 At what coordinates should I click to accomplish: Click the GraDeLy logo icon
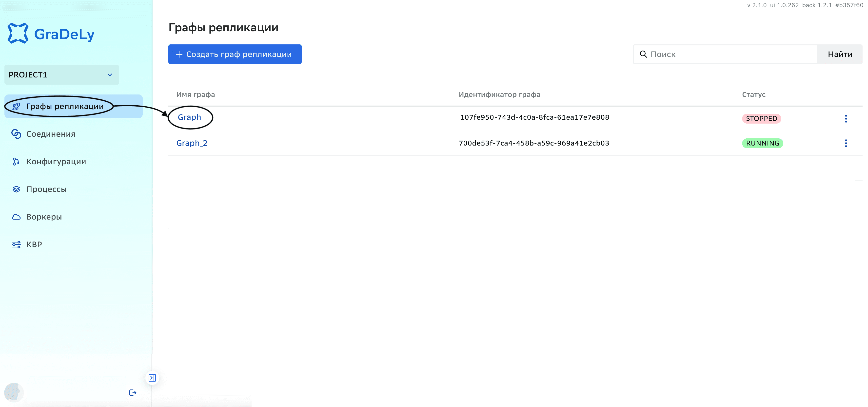(x=18, y=33)
